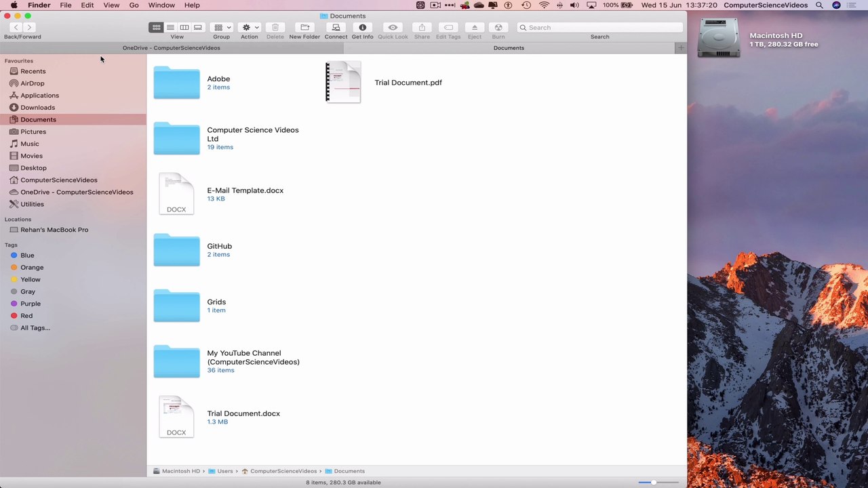868x488 pixels.
Task: Switch to gallery view in toolbar
Action: 197,27
